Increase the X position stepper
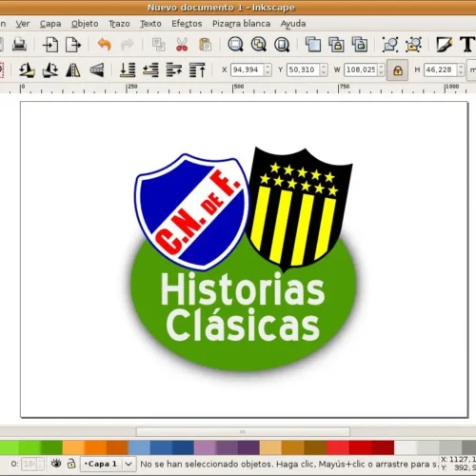This screenshot has height=476, width=476. (268, 67)
